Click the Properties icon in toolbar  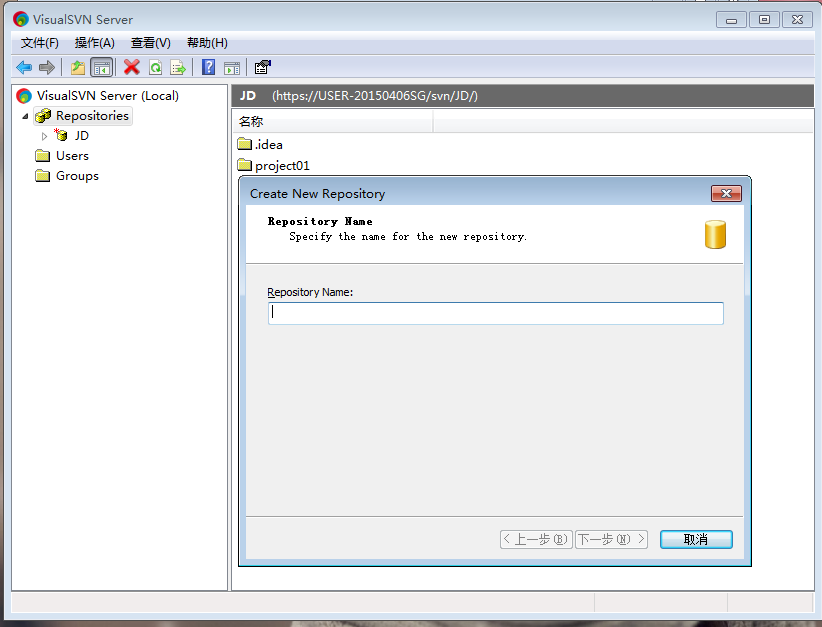click(x=263, y=67)
